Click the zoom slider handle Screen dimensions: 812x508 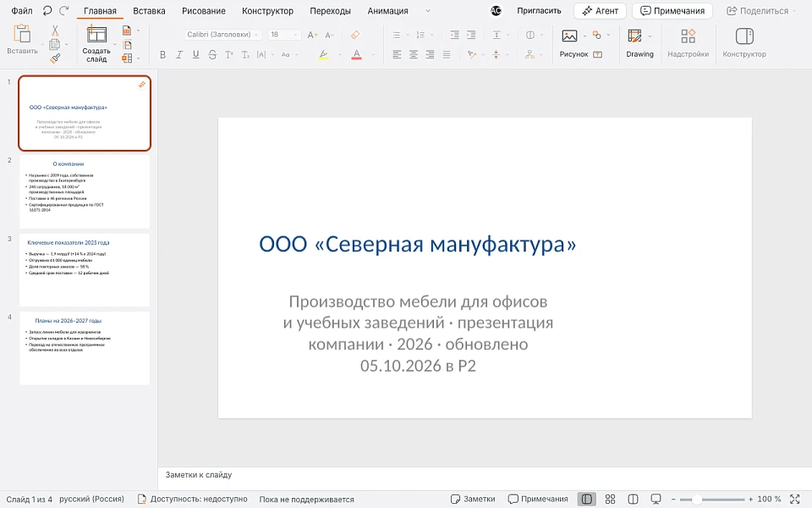point(697,500)
